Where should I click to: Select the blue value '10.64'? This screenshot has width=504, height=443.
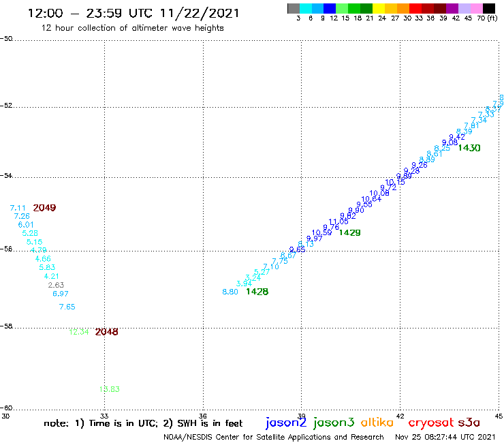[x=371, y=199]
